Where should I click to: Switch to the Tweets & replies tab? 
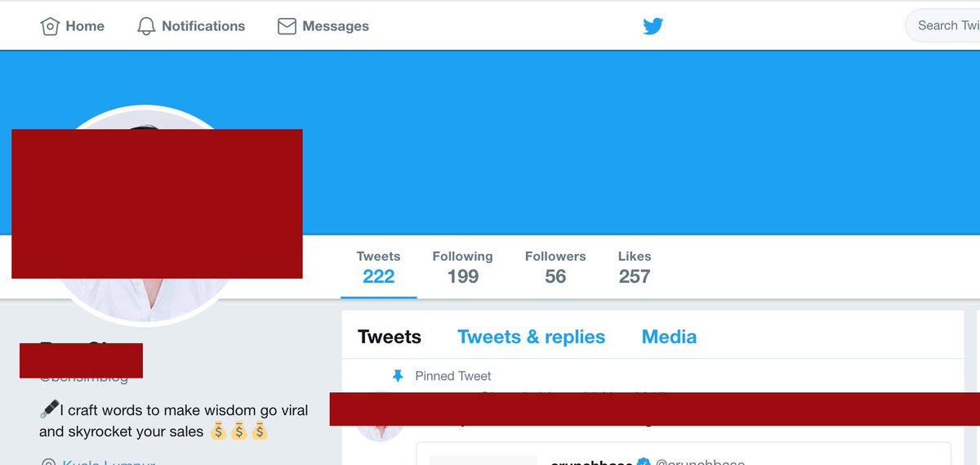(x=532, y=337)
